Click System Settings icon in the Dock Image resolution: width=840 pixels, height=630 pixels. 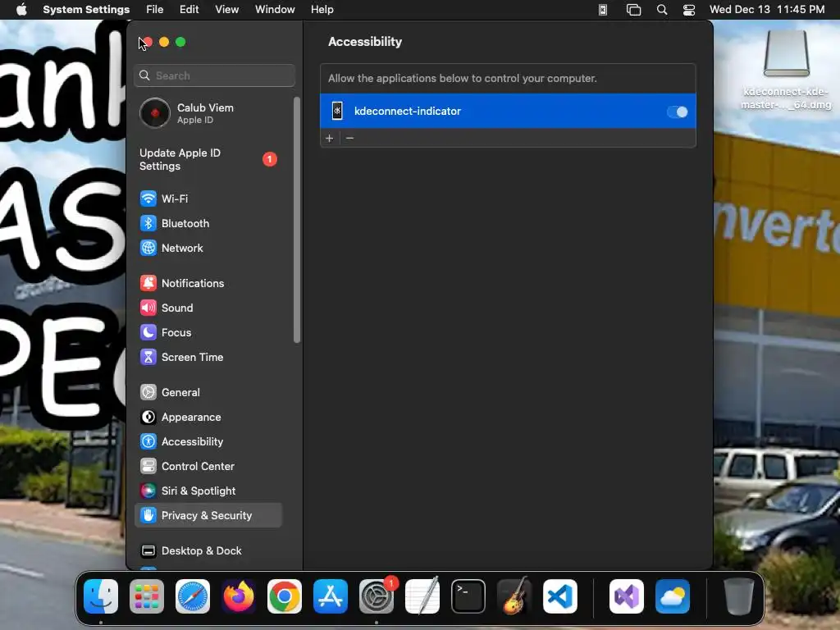point(377,596)
